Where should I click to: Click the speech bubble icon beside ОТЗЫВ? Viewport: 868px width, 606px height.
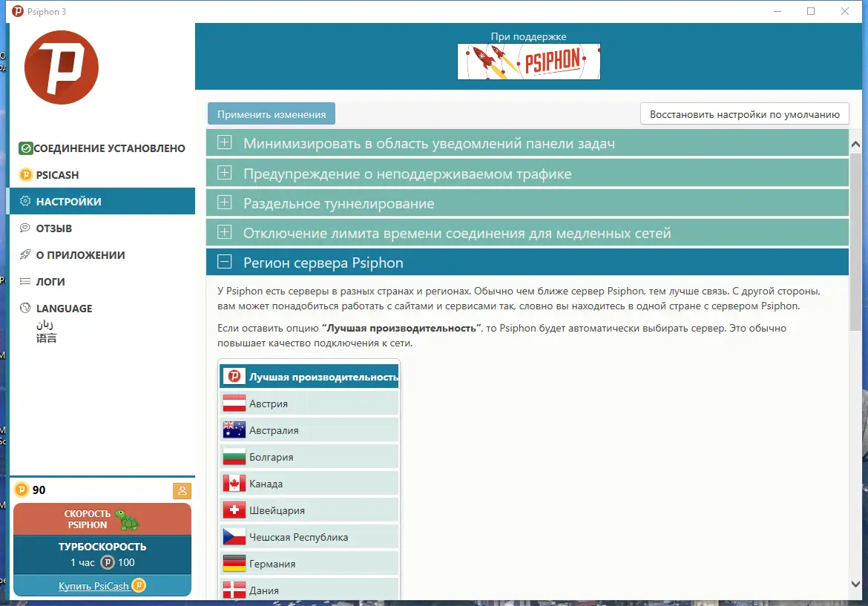(25, 228)
